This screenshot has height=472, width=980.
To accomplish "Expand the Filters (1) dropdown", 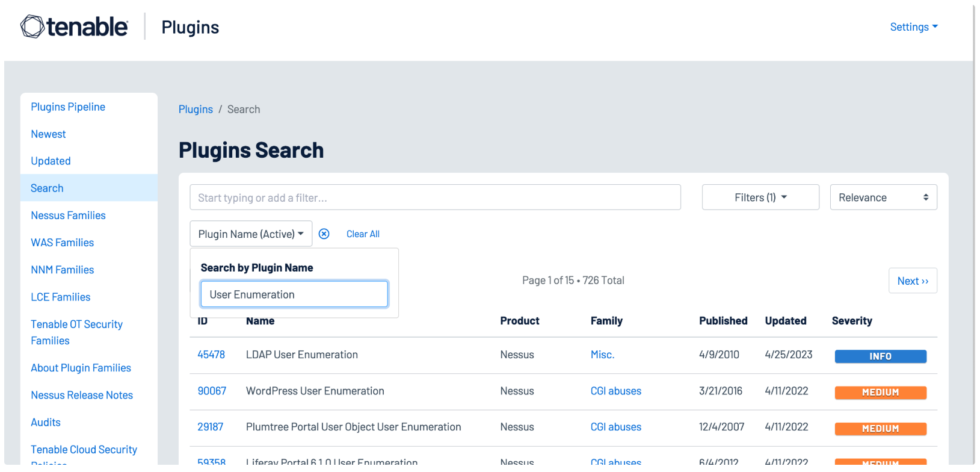I will 760,197.
